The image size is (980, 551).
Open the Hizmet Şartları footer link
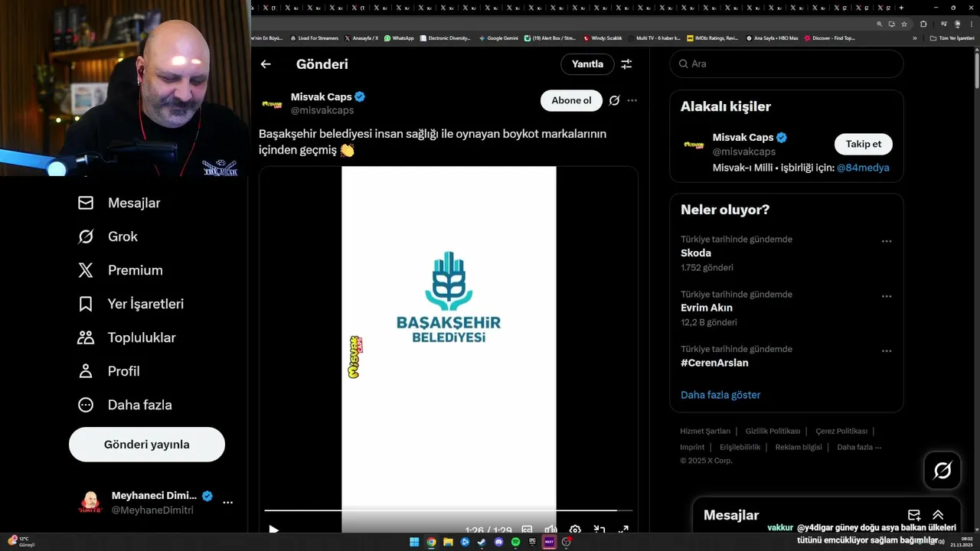pyautogui.click(x=705, y=431)
